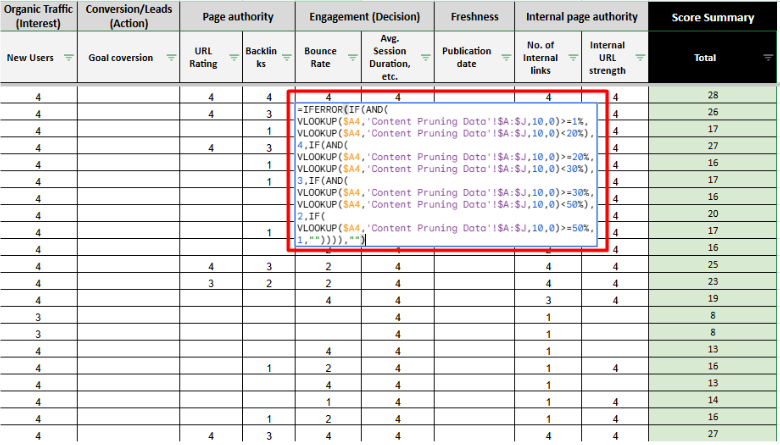The width and height of the screenshot is (780, 445).
Task: Select the Organic Traffic (Interest) header cell
Action: (37, 16)
